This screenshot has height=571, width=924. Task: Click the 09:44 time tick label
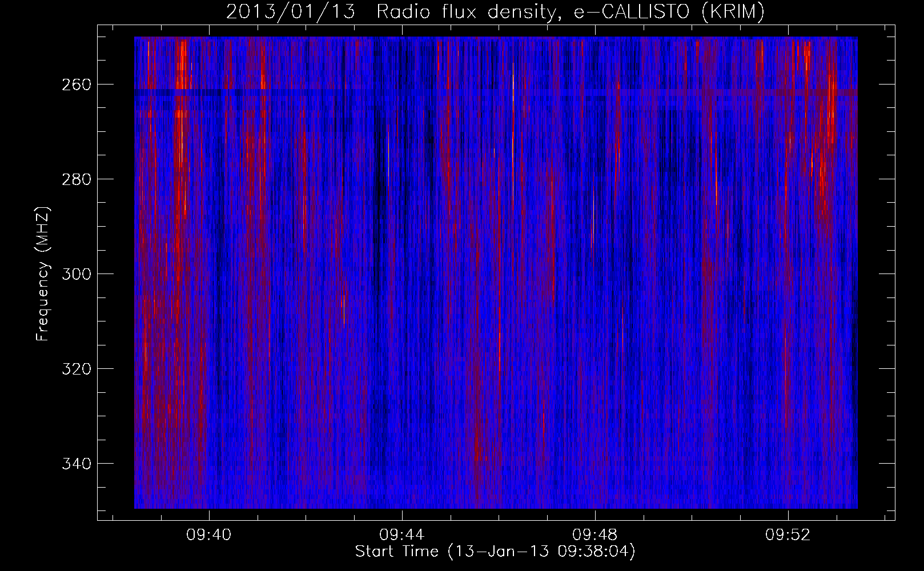[x=402, y=535]
